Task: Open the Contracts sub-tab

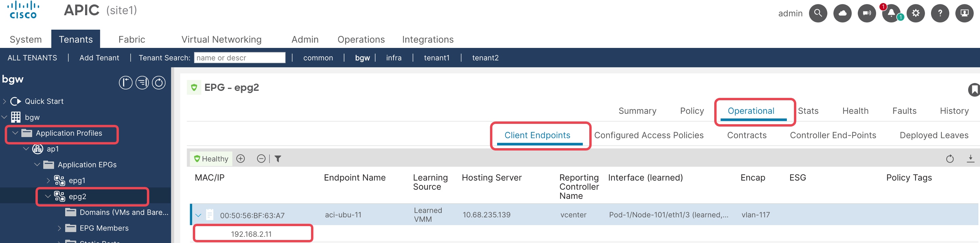Action: point(746,135)
